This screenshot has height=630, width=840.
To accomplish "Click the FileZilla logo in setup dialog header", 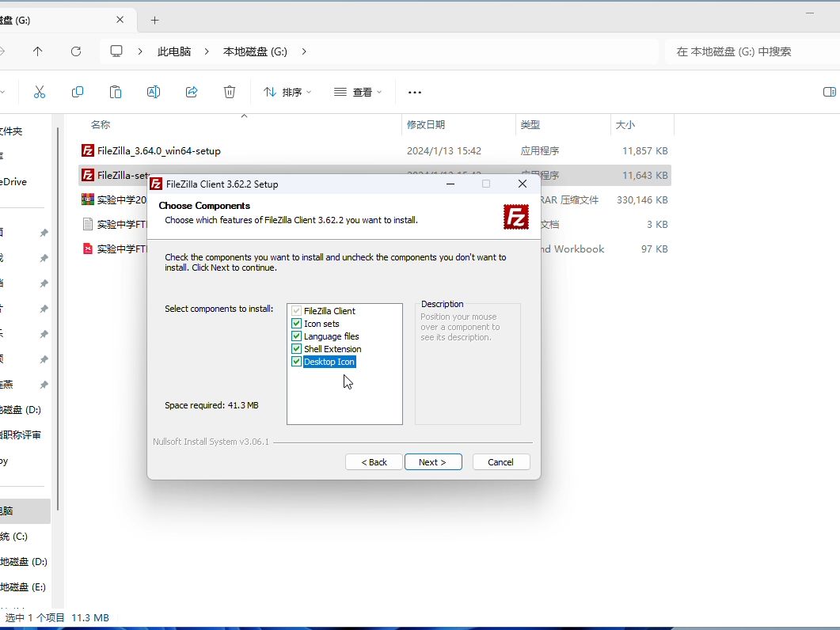I will coord(516,217).
